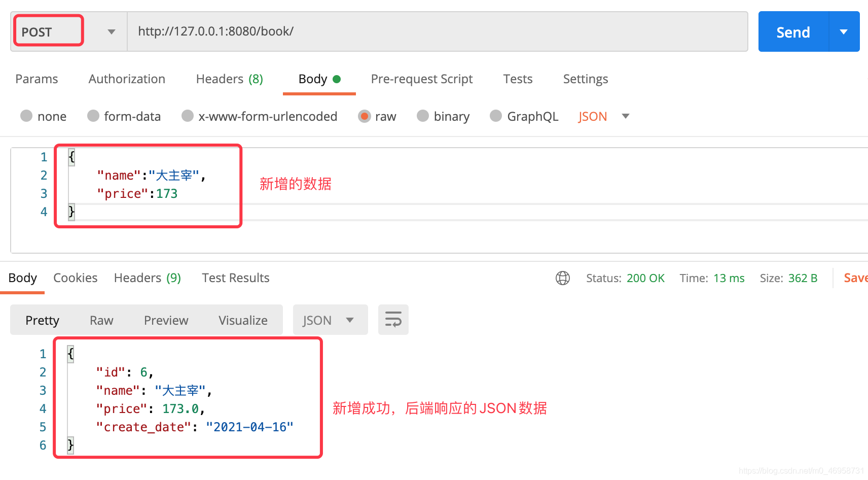
Task: Click the 200 OK status text
Action: (645, 278)
